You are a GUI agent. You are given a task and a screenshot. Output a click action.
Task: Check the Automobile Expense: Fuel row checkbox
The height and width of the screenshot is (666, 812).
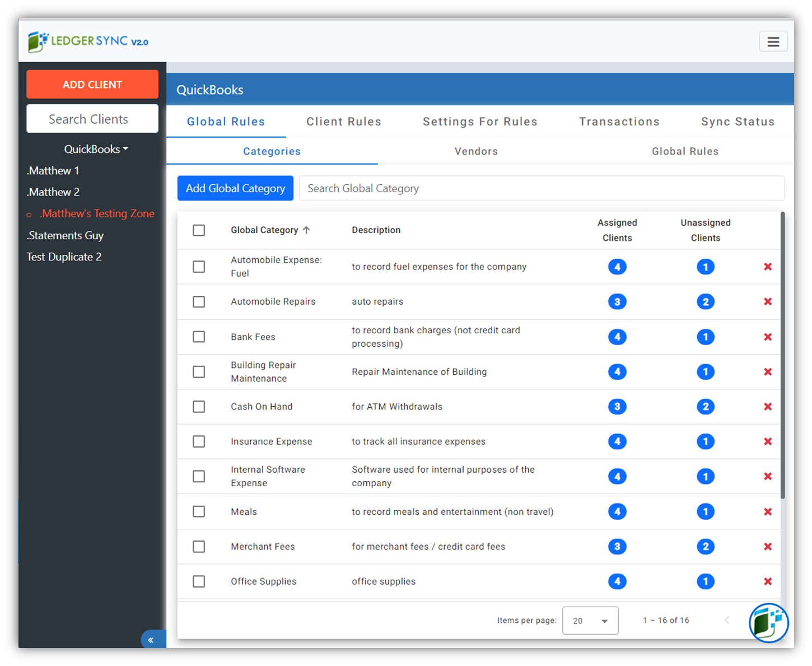199,267
